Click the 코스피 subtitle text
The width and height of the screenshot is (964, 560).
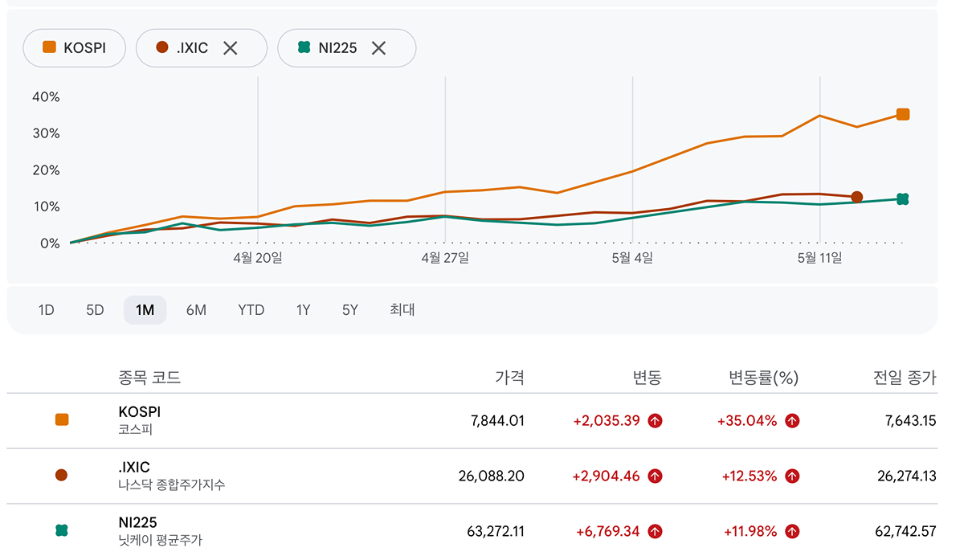135,430
